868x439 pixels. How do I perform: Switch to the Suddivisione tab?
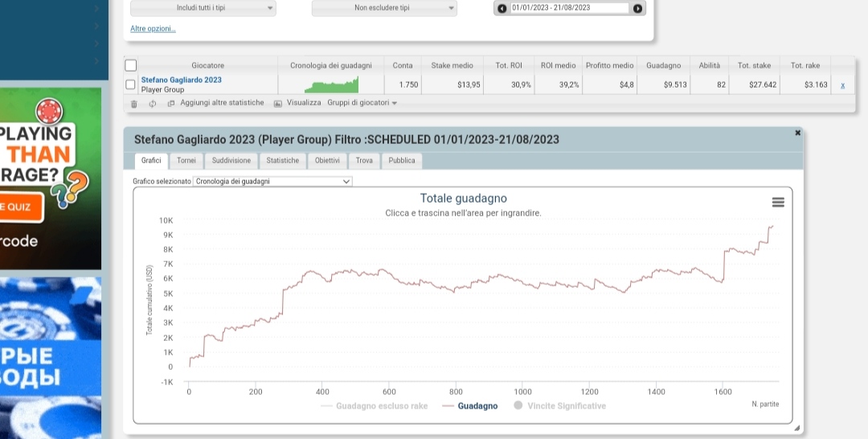pos(231,161)
